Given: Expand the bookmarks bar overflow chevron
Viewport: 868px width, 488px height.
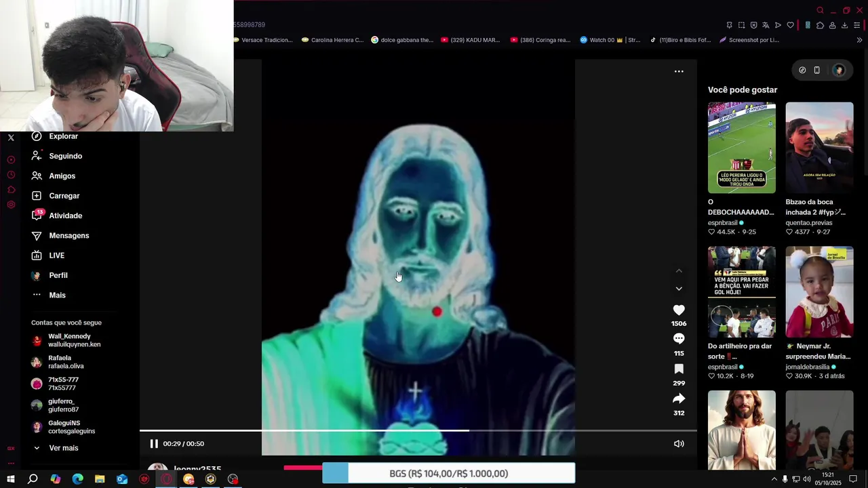Looking at the screenshot, I should tap(859, 40).
